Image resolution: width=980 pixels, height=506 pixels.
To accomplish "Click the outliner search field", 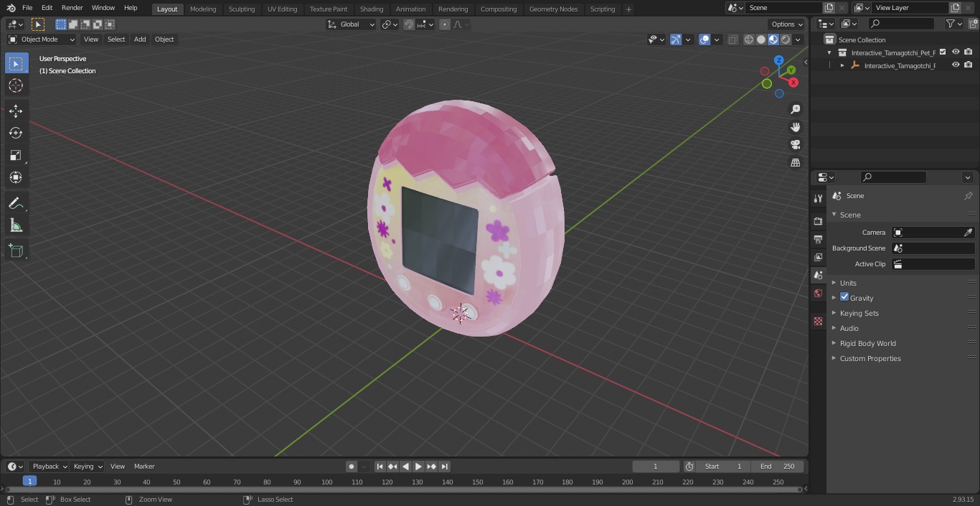I will tap(900, 24).
